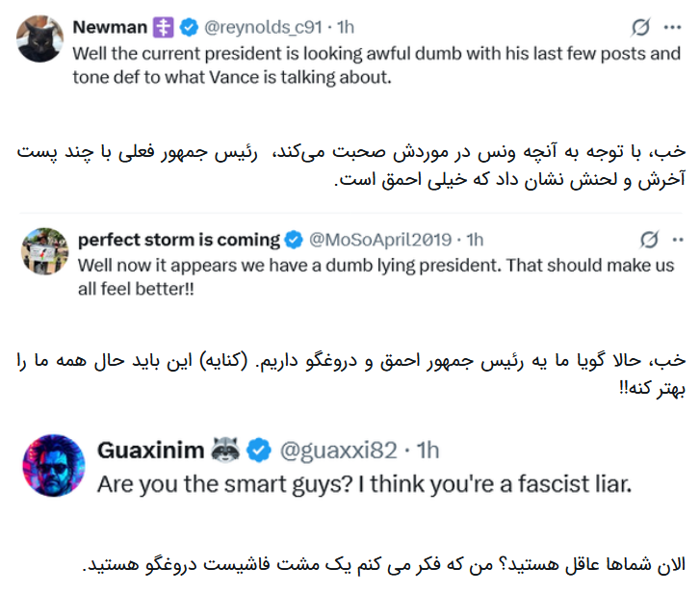Click Newman's blue verified checkmark
700x593 pixels.
coord(184,28)
